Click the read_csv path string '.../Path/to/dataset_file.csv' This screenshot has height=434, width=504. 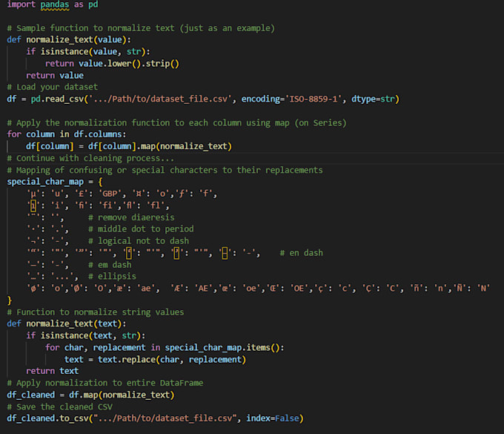160,99
